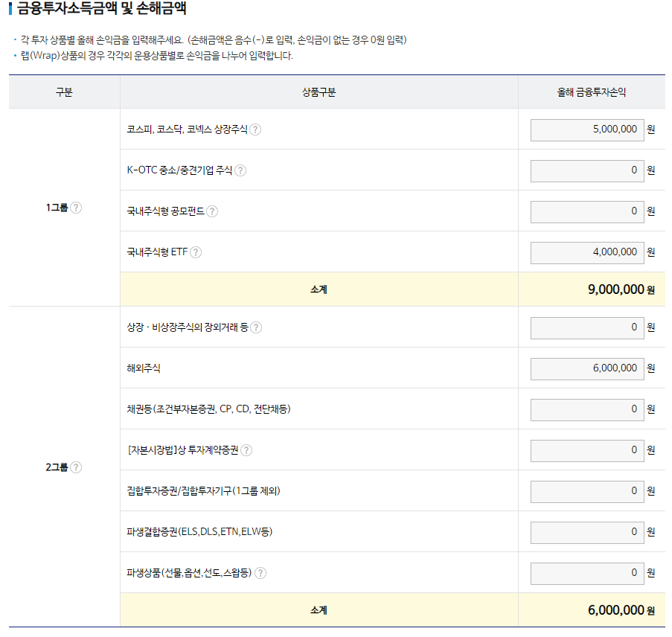Open help for [자본시장법]상 투자계약증권
This screenshot has height=637, width=672.
[246, 450]
